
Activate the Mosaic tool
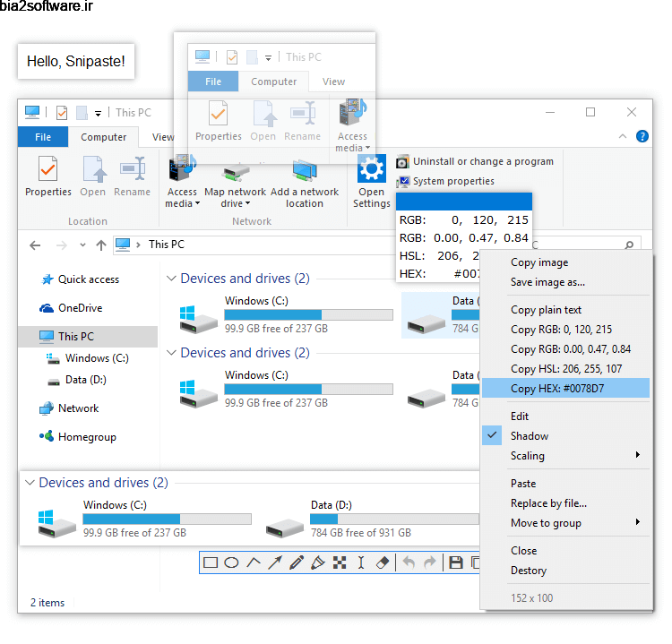click(340, 562)
